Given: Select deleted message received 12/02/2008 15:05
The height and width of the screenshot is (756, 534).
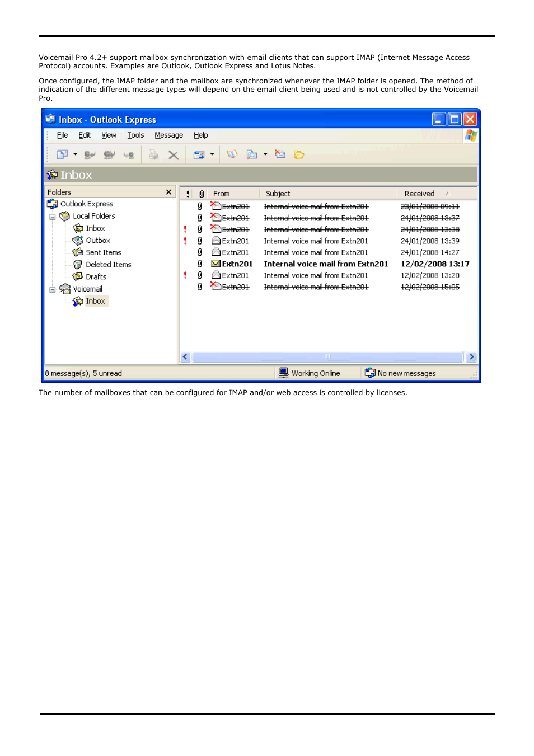Looking at the screenshot, I should pos(329,287).
